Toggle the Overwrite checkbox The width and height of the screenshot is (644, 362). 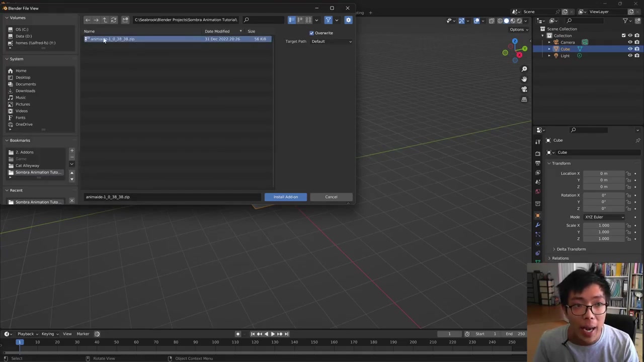point(311,33)
